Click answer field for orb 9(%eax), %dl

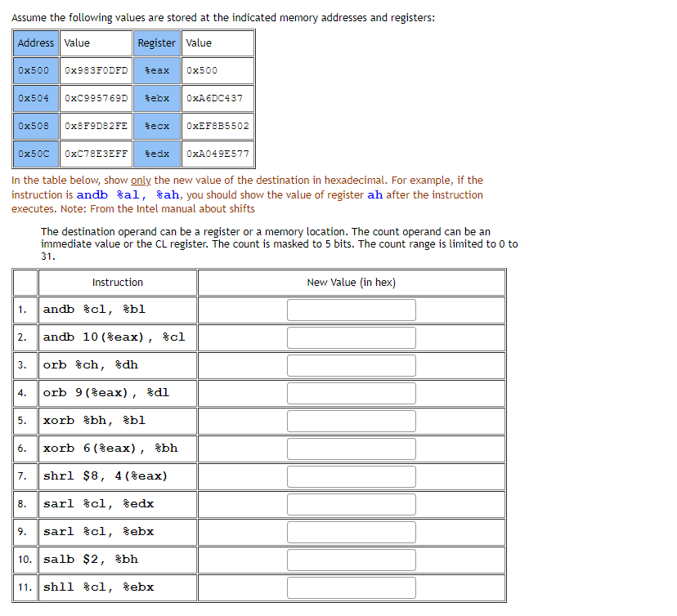click(x=351, y=393)
